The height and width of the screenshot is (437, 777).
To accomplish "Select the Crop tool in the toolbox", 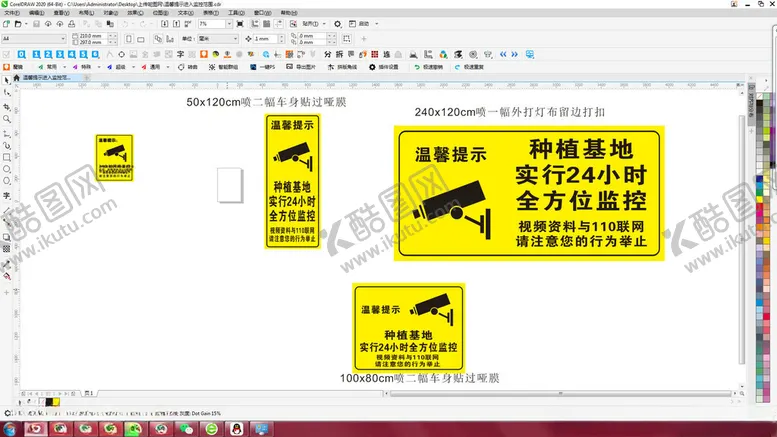I will (6, 107).
